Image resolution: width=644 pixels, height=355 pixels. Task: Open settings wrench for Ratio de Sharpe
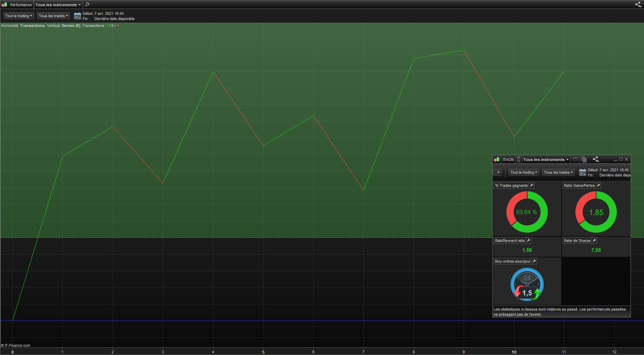pyautogui.click(x=594, y=241)
